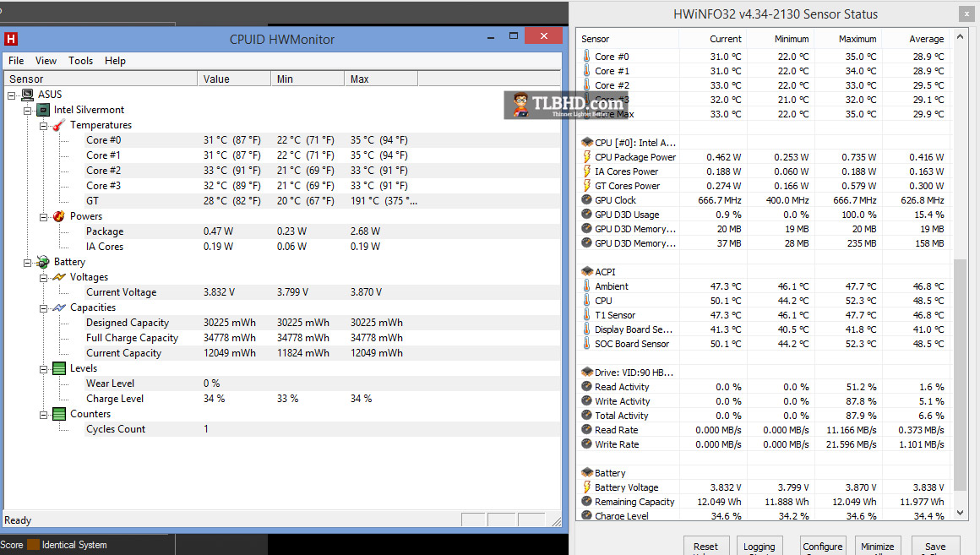Select the Cycles Count row
This screenshot has height=555, width=980.
[x=323, y=429]
